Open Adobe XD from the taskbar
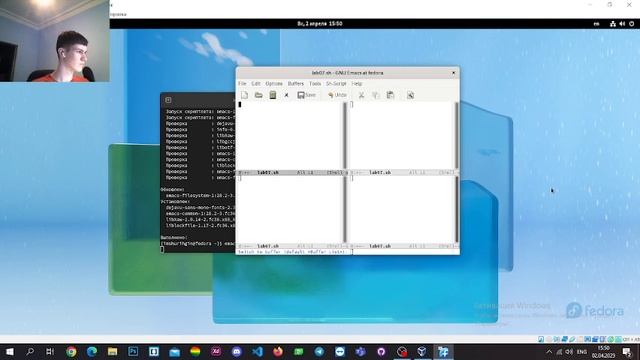The height and width of the screenshot is (360, 640). coord(216,351)
